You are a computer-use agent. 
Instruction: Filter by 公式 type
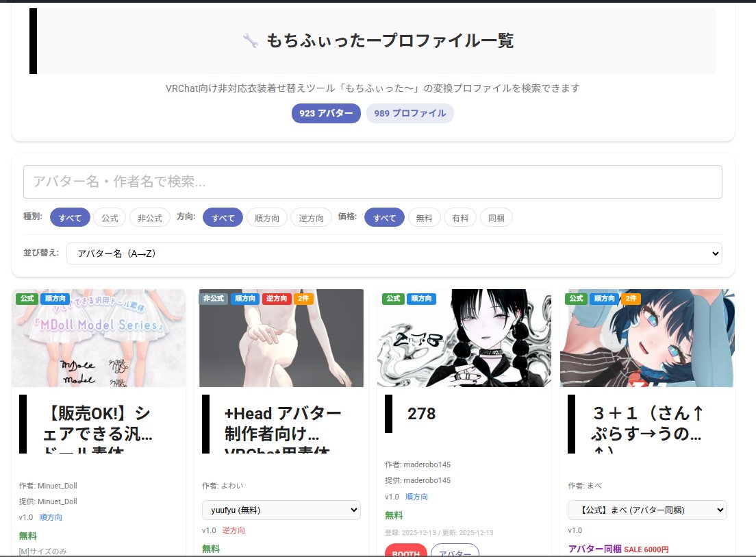pyautogui.click(x=110, y=217)
